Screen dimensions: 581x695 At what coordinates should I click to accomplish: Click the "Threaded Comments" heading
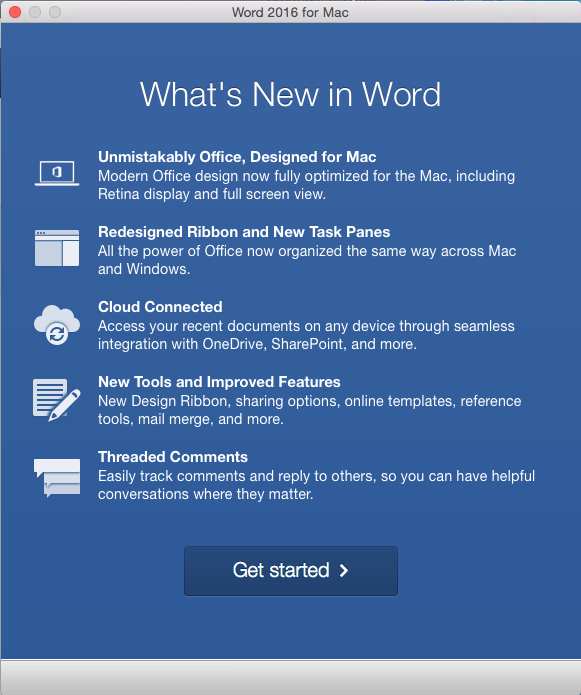(x=173, y=457)
